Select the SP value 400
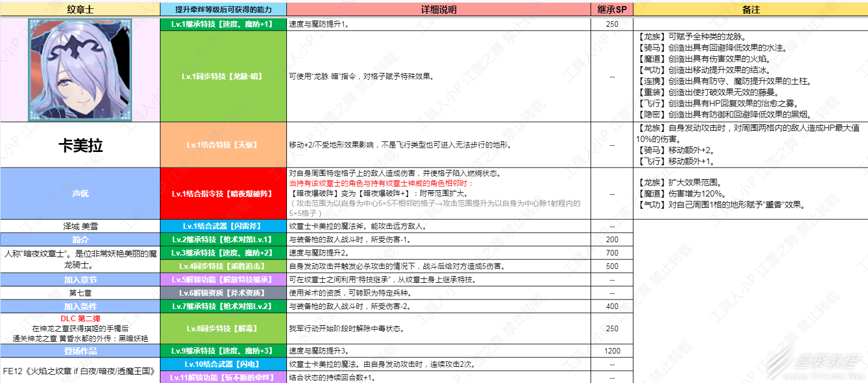This screenshot has height=383, width=868. pos(612,306)
